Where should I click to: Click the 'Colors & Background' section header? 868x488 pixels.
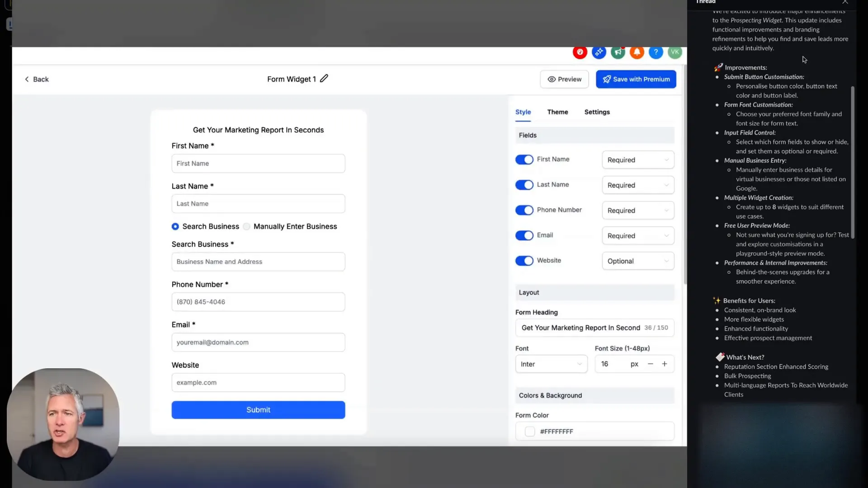[x=594, y=395]
